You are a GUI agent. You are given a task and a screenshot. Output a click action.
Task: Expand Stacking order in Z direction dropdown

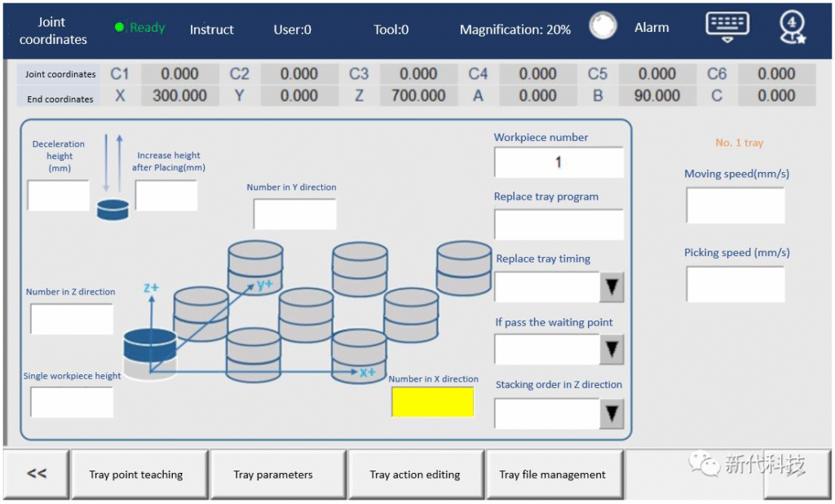click(612, 413)
